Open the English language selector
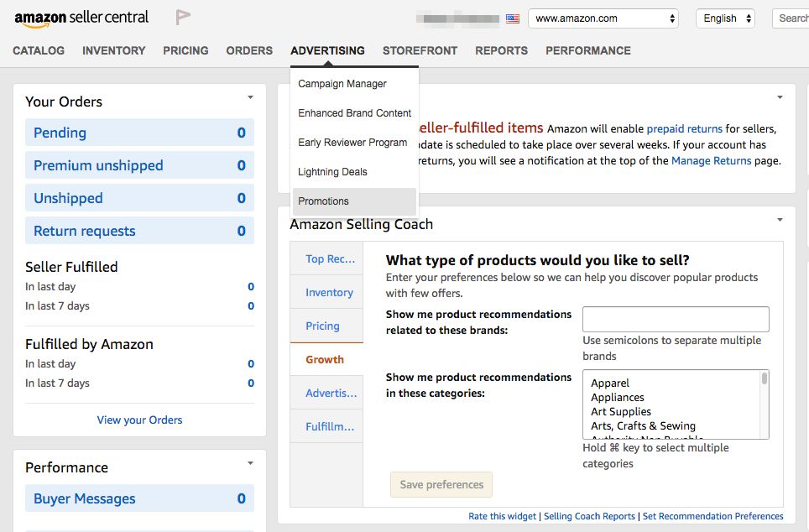The width and height of the screenshot is (809, 532). click(724, 17)
